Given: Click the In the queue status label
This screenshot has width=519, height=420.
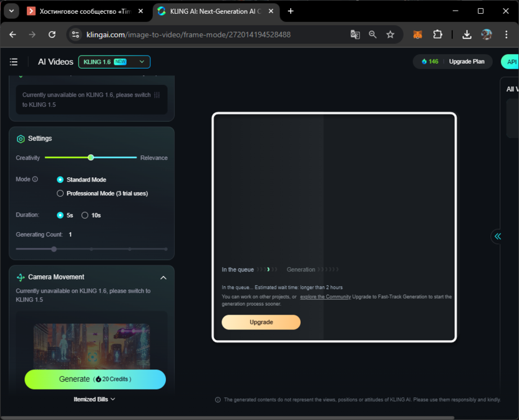Looking at the screenshot, I should tap(238, 270).
